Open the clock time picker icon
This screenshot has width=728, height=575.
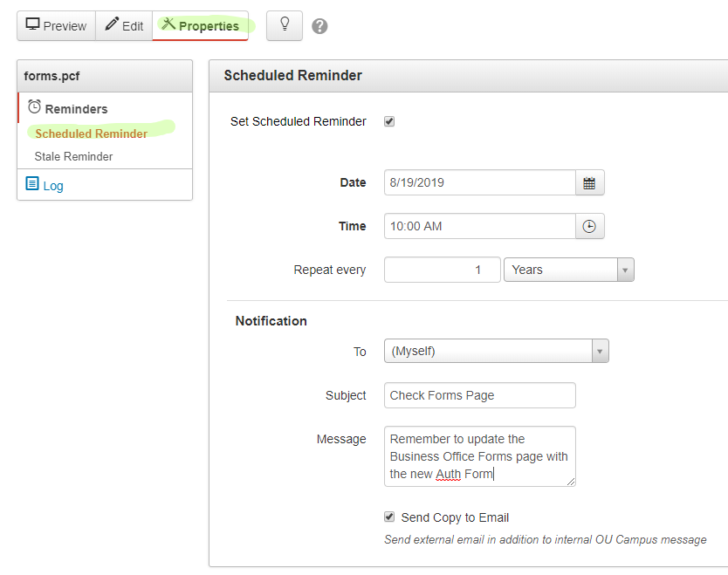(589, 227)
